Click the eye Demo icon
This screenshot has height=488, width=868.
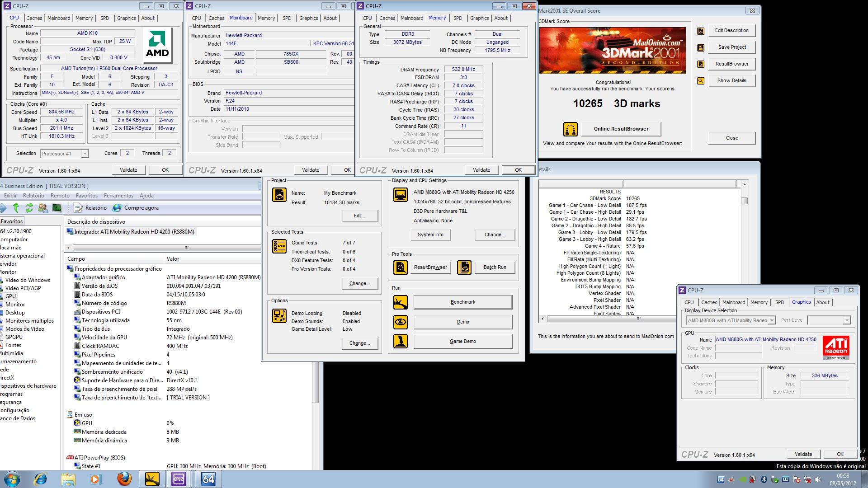click(401, 322)
